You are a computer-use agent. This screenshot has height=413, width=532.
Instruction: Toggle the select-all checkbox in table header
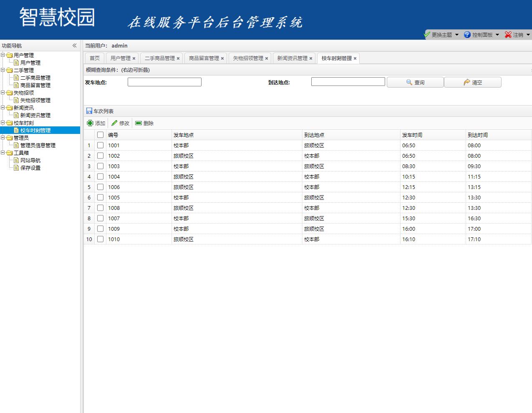click(100, 134)
